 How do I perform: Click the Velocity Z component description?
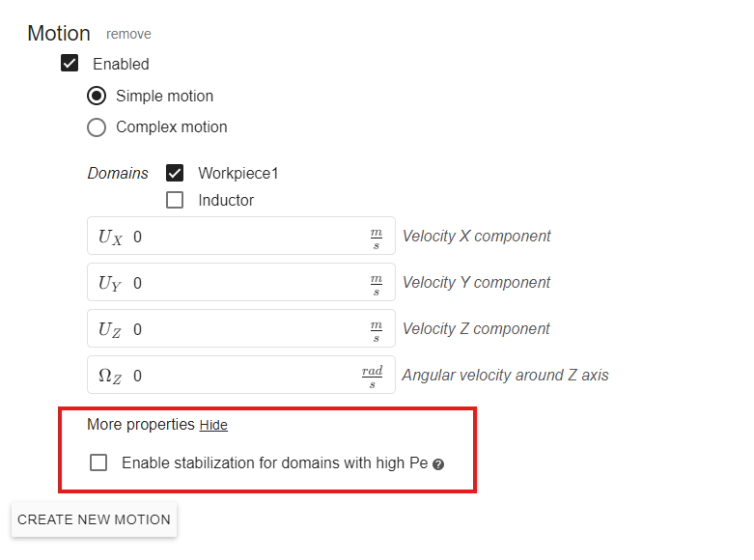click(x=476, y=329)
